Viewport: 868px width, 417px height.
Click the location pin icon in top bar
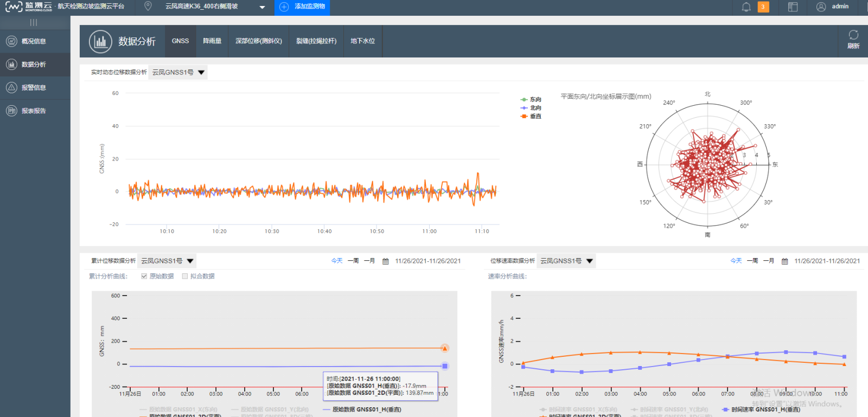[148, 7]
